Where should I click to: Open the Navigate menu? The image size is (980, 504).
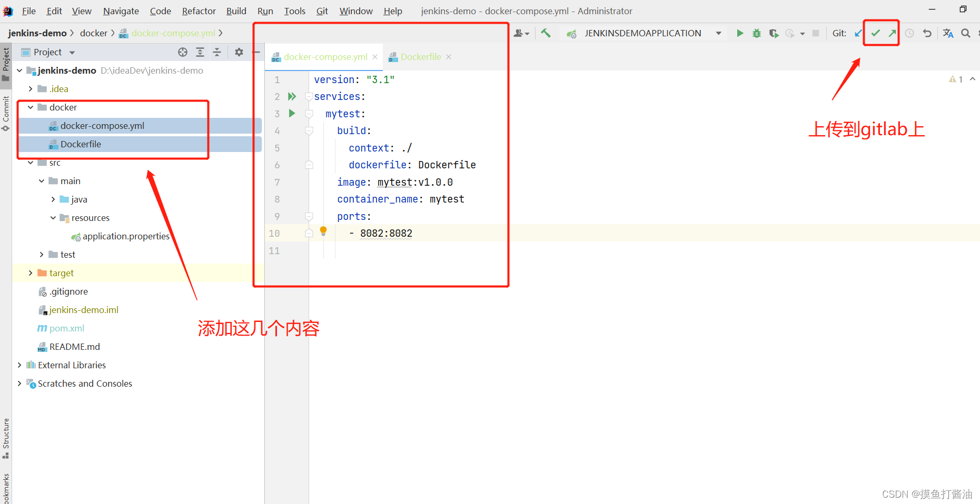(x=121, y=11)
